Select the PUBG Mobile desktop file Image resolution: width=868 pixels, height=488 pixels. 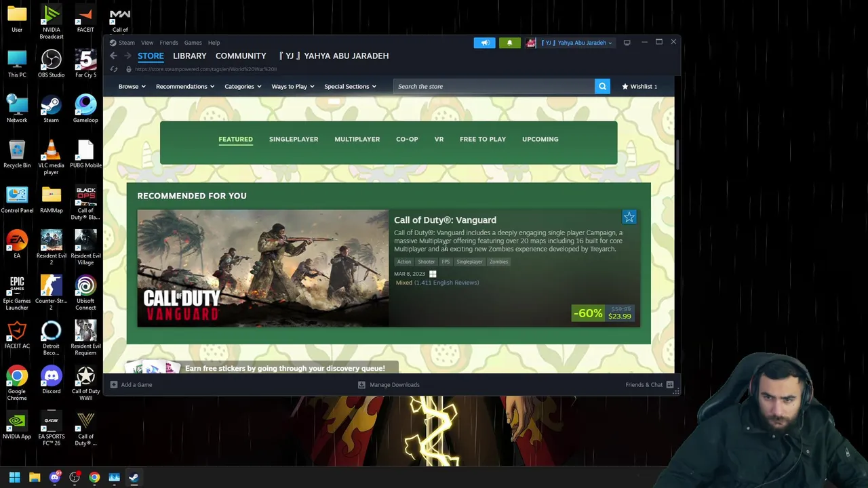(85, 155)
